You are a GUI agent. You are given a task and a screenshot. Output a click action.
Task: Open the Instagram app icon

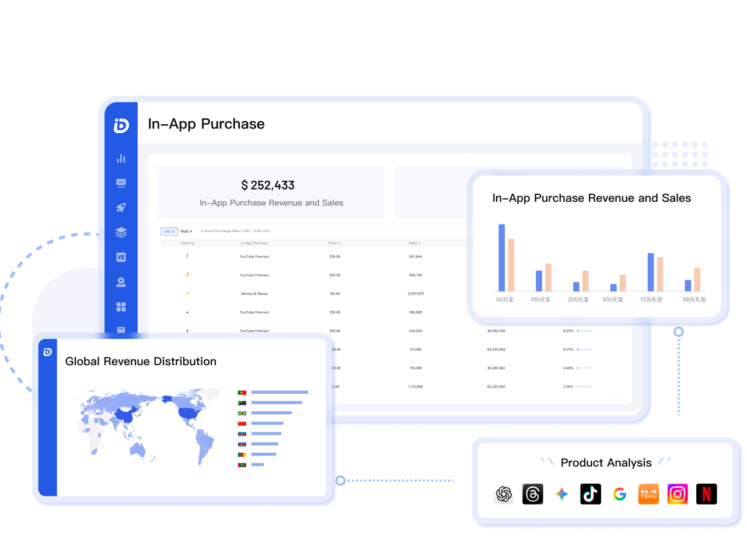(677, 494)
